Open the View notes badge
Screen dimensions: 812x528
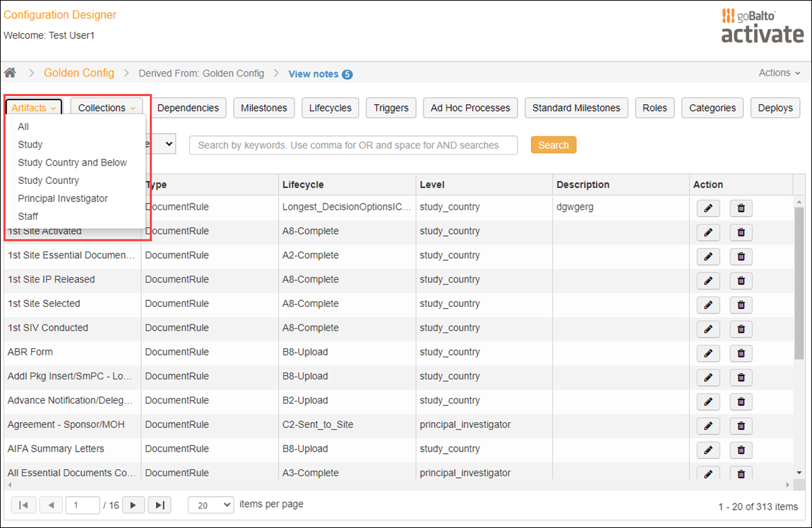[320, 74]
